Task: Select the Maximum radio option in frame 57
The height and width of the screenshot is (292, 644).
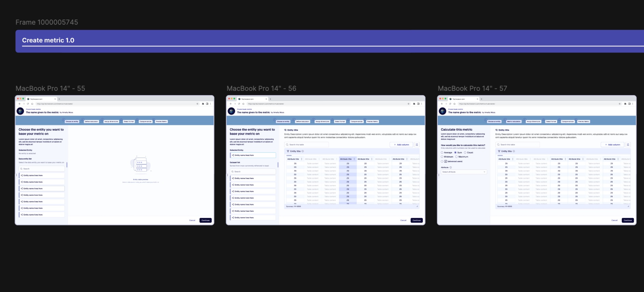Action: [456, 157]
